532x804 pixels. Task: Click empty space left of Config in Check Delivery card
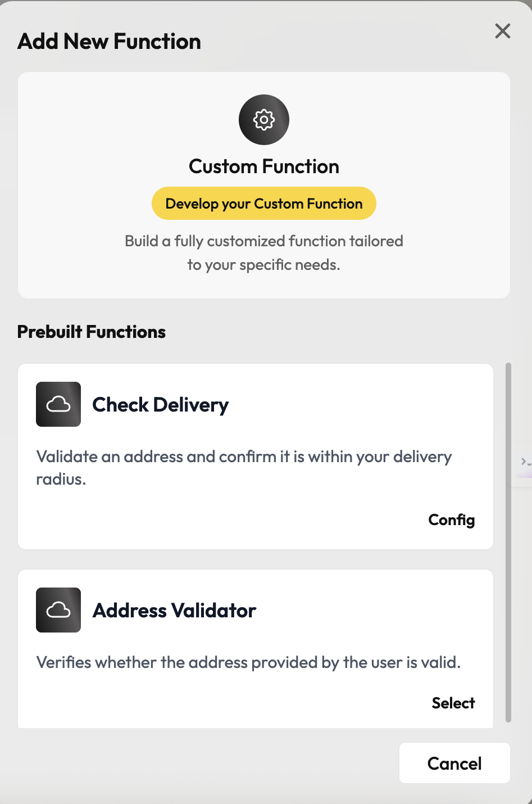[225, 520]
